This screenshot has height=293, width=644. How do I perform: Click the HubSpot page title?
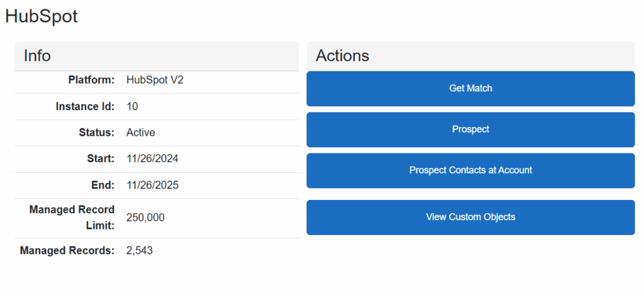pos(42,16)
